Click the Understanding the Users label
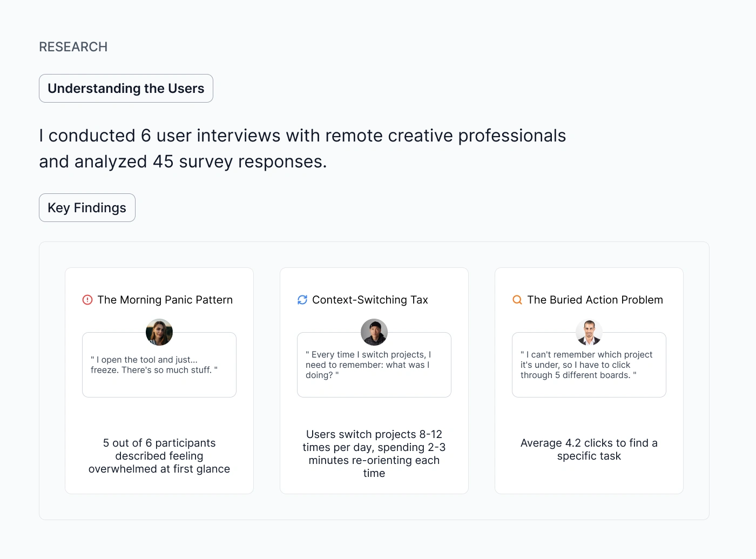This screenshot has height=559, width=756. [126, 89]
